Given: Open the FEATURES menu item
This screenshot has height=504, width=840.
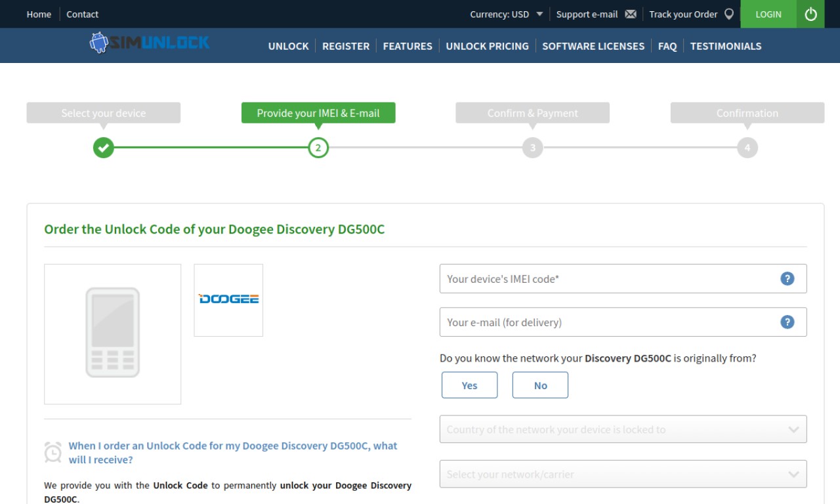Looking at the screenshot, I should 408,46.
